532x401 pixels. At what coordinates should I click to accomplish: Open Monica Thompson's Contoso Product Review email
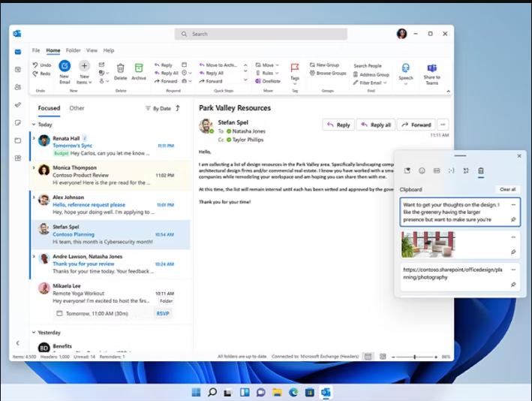[x=110, y=175]
